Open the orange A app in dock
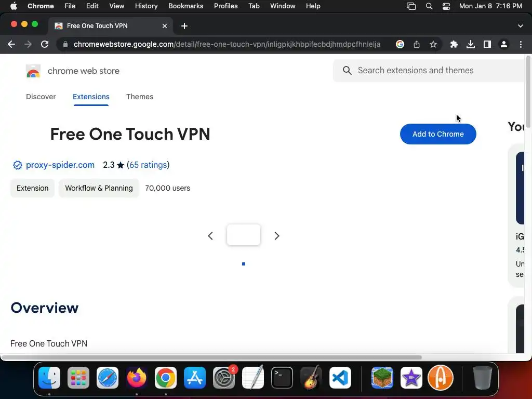The height and width of the screenshot is (399, 532). 441,378
